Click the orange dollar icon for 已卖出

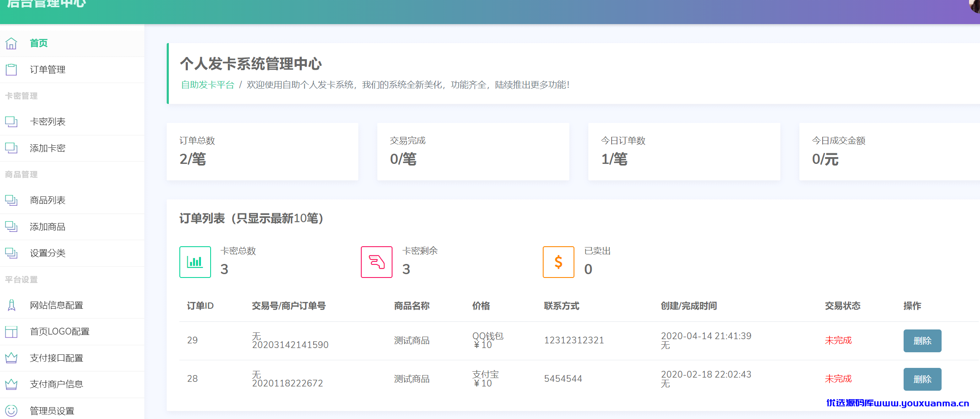[558, 262]
